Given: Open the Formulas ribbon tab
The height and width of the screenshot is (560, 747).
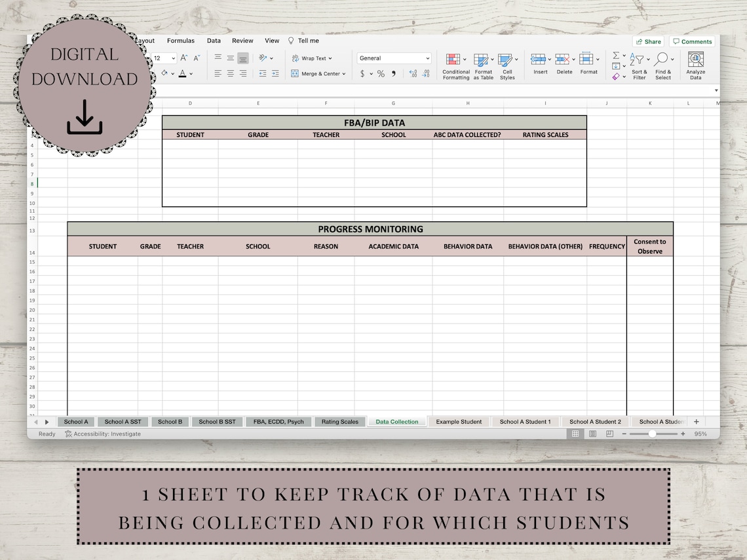Looking at the screenshot, I should (181, 41).
